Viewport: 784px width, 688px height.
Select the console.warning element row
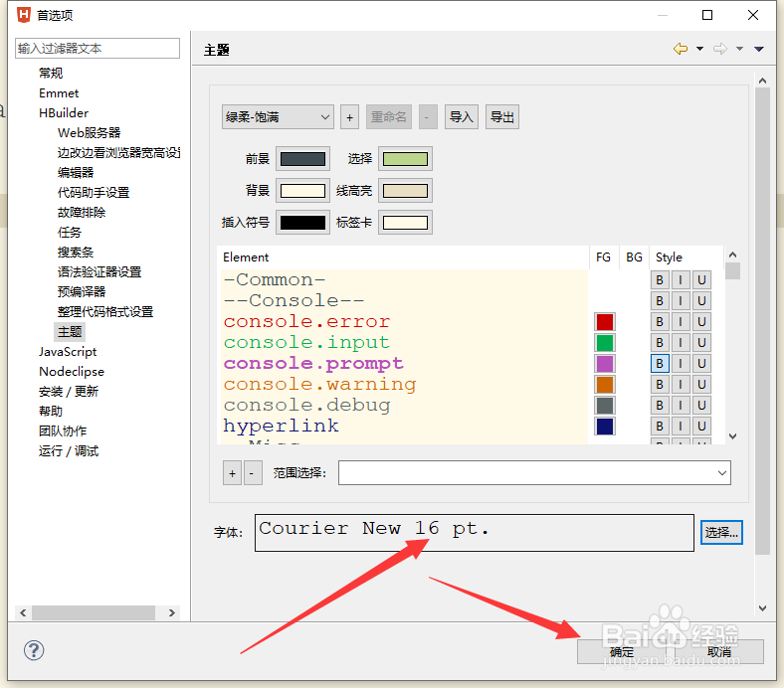[404, 385]
